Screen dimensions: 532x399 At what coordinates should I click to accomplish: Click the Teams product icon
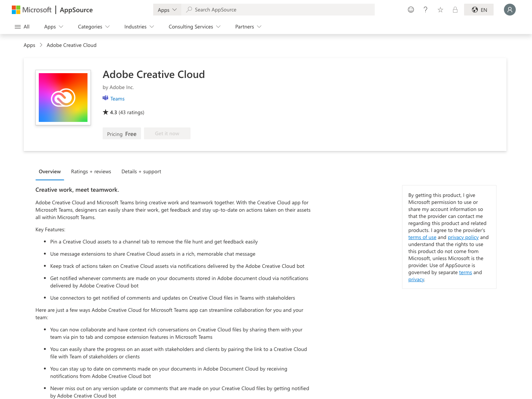pos(105,98)
